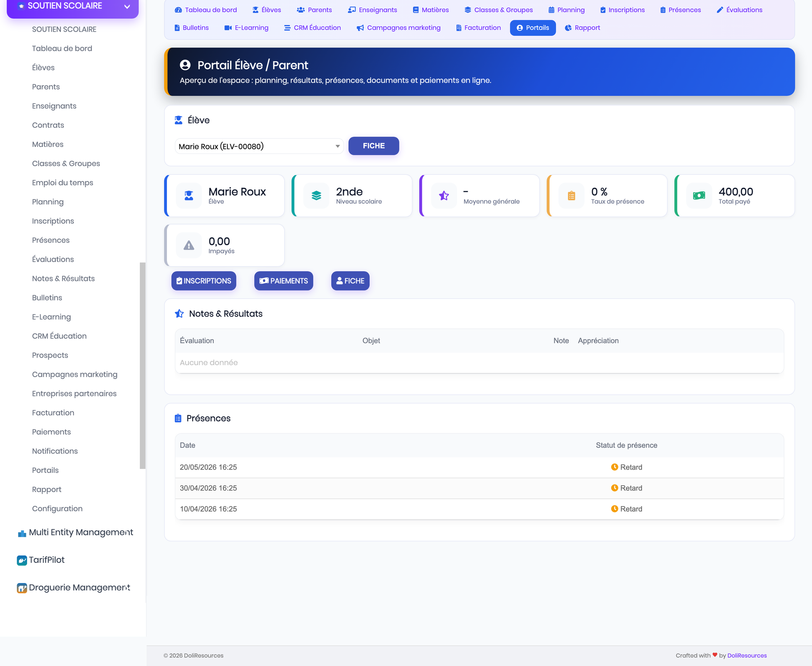Click the INSCRIPTIONS button

pos(204,281)
